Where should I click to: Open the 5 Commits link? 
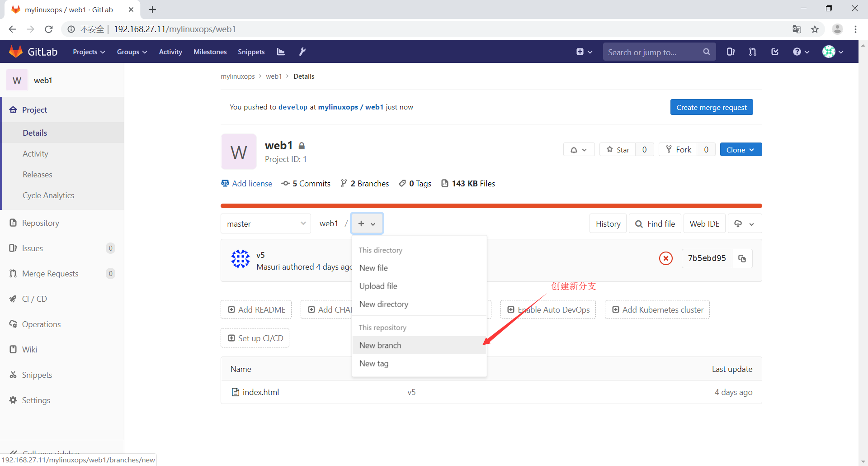coord(306,183)
